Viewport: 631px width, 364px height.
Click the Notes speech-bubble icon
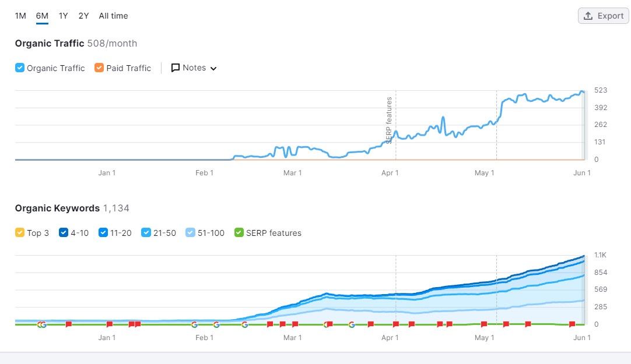[176, 68]
